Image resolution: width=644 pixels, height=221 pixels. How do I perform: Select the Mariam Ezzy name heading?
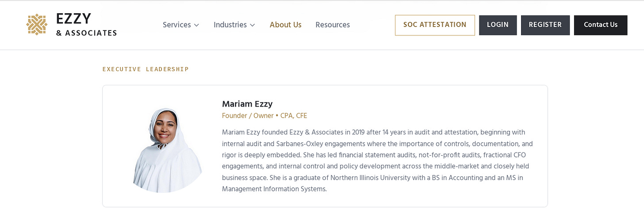[247, 104]
